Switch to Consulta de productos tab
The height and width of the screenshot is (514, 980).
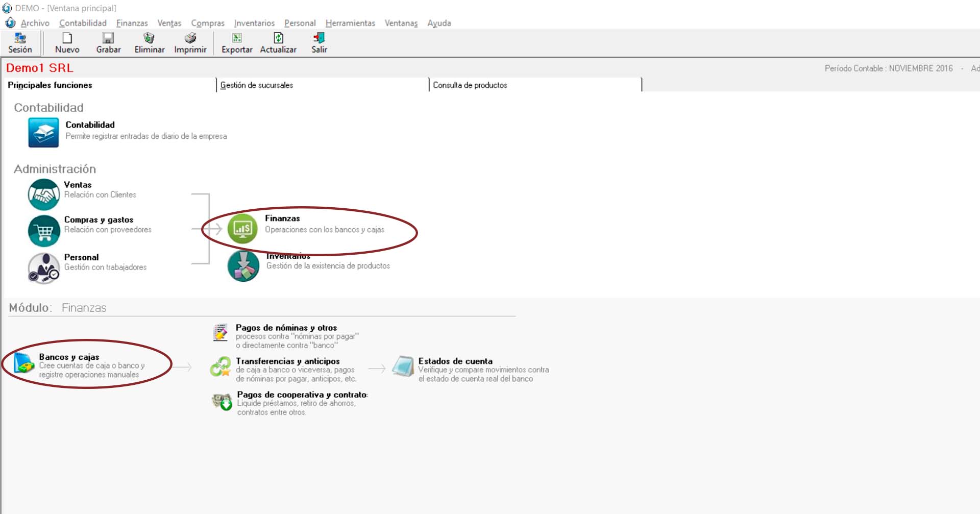(470, 85)
